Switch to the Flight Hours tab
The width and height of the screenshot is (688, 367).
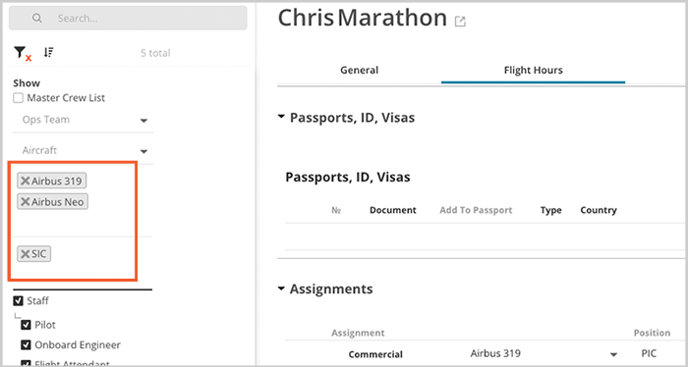tap(533, 70)
